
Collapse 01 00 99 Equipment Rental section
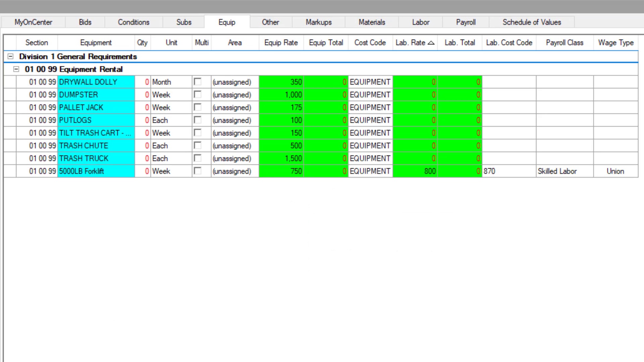(x=16, y=69)
